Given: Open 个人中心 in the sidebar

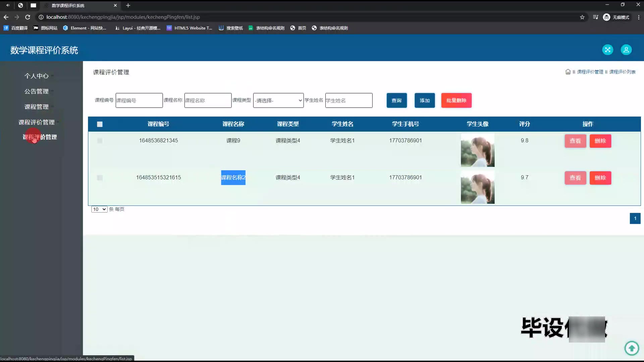Looking at the screenshot, I should coord(37,76).
